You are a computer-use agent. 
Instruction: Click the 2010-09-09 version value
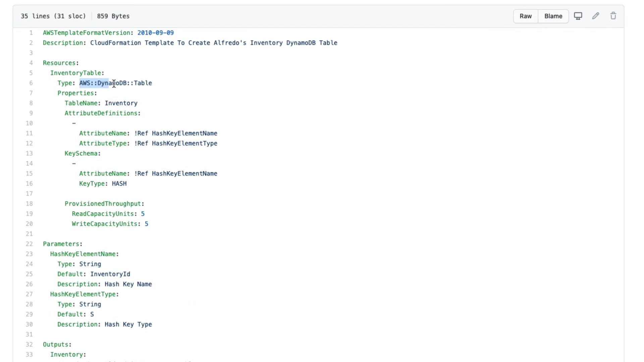155,33
